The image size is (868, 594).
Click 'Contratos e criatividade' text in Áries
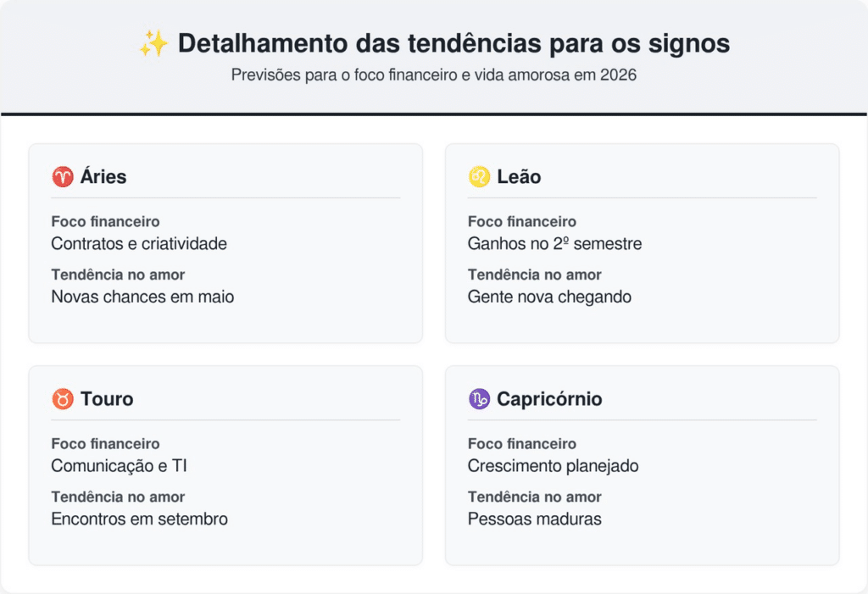tap(139, 244)
